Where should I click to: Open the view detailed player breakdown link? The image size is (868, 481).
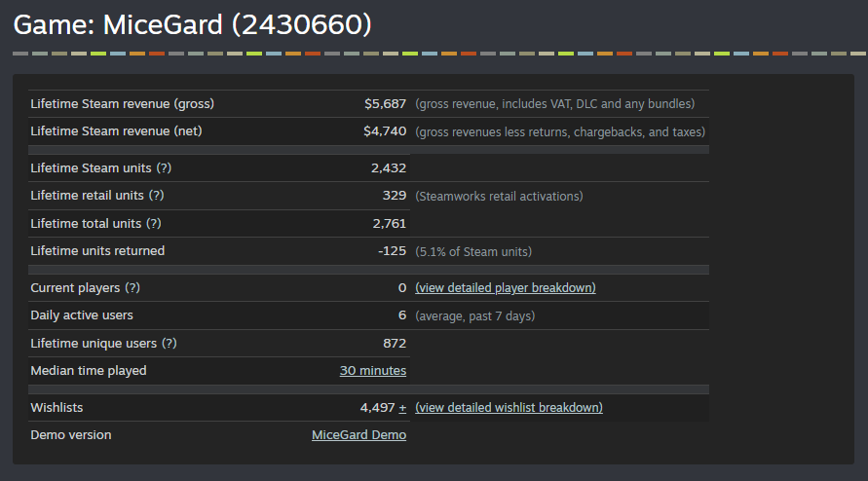506,288
